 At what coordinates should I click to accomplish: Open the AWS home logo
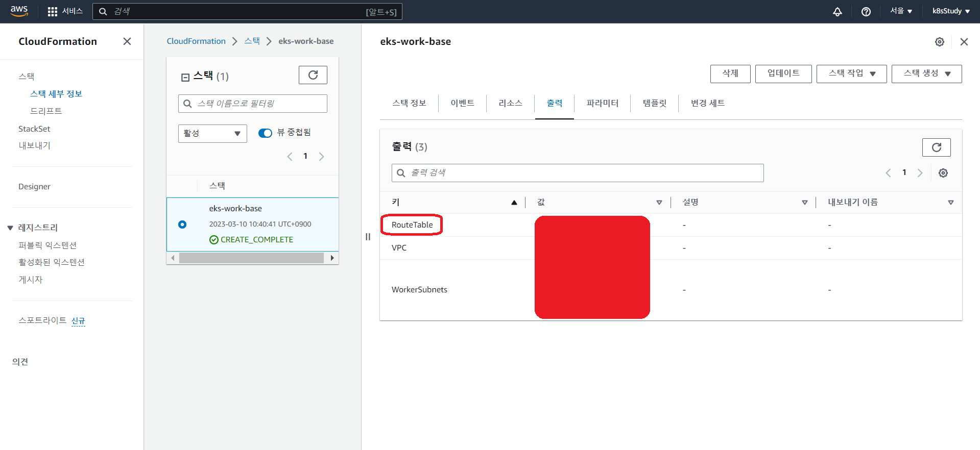[x=19, y=11]
